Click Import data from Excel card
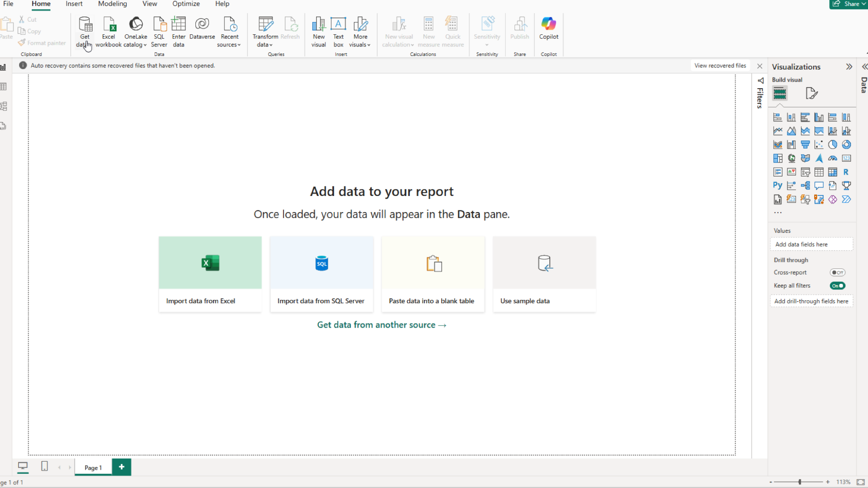This screenshot has height=488, width=868. point(210,274)
